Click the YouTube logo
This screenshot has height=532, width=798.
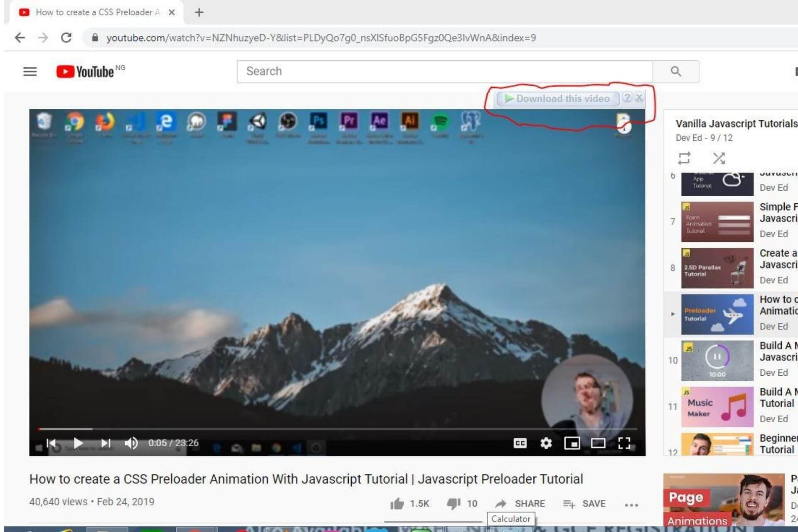point(86,71)
